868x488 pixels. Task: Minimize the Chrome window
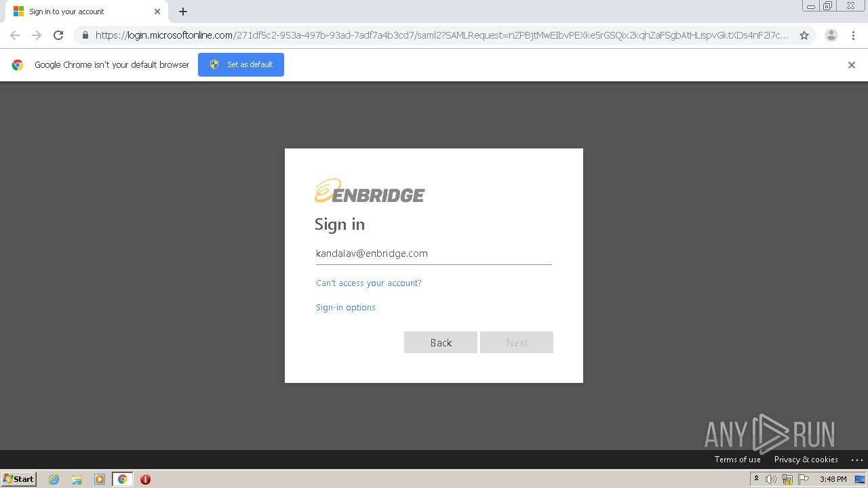(811, 6)
